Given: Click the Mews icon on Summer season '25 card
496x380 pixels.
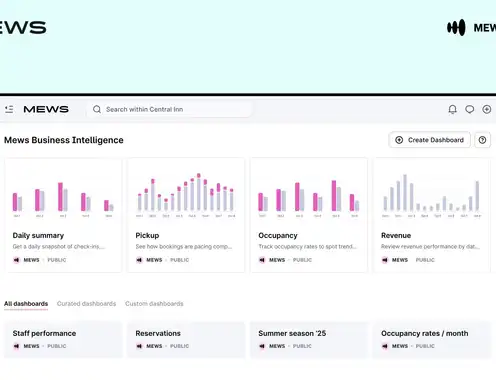Looking at the screenshot, I should click(x=262, y=346).
